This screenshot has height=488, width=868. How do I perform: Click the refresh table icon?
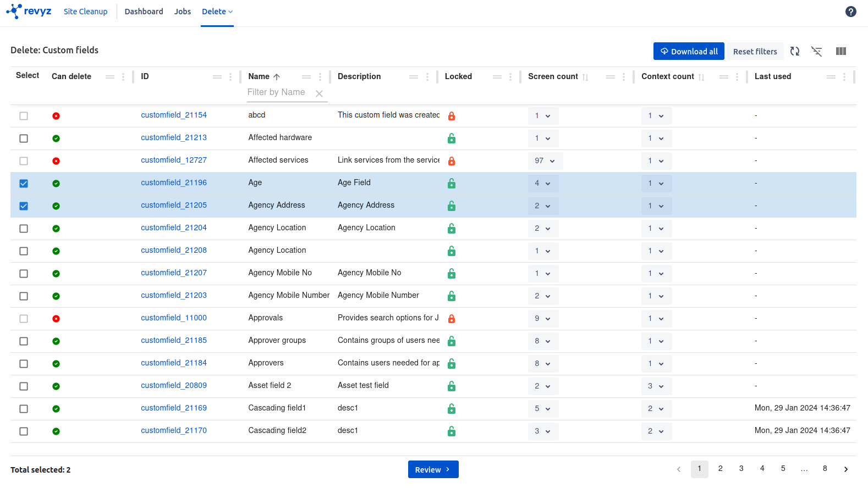(795, 51)
